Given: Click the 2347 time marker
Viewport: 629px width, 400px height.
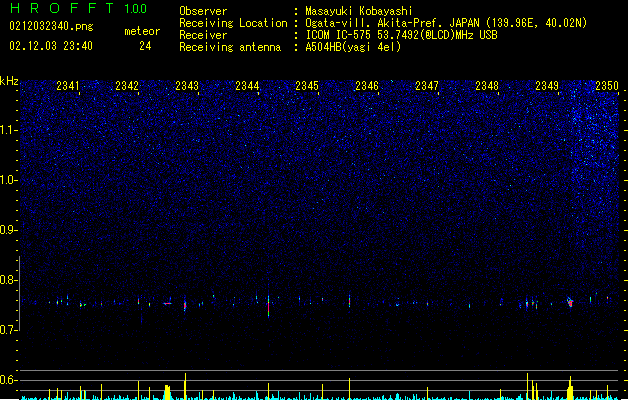Looking at the screenshot, I should click(427, 86).
